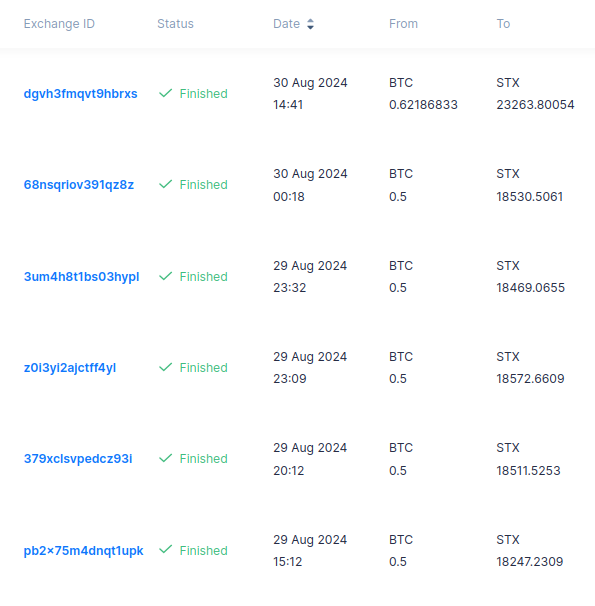Viewport: 595px width, 606px height.
Task: Select the 23263.80054 STX amount
Action: click(535, 105)
